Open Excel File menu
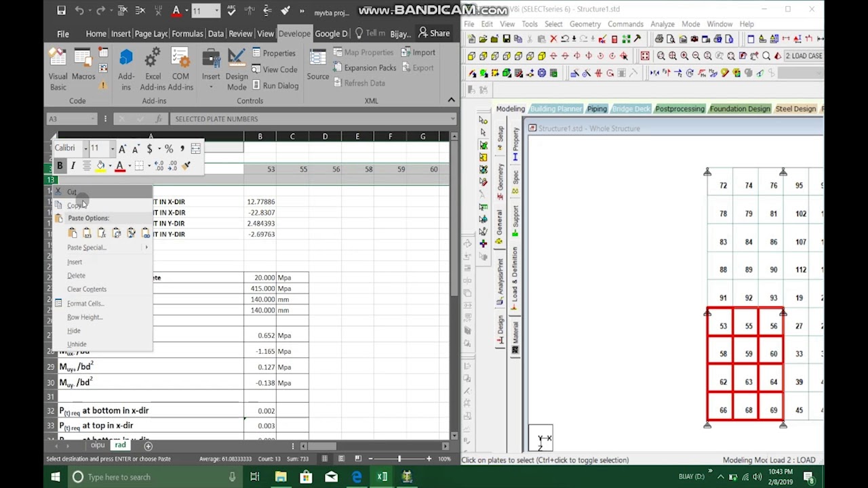Screen dimensions: 868x488 [63, 34]
